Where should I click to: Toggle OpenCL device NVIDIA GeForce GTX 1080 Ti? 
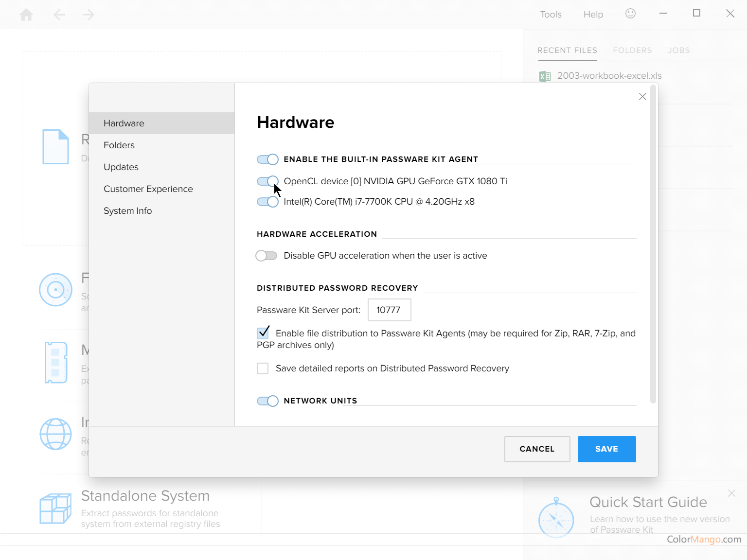pyautogui.click(x=267, y=181)
